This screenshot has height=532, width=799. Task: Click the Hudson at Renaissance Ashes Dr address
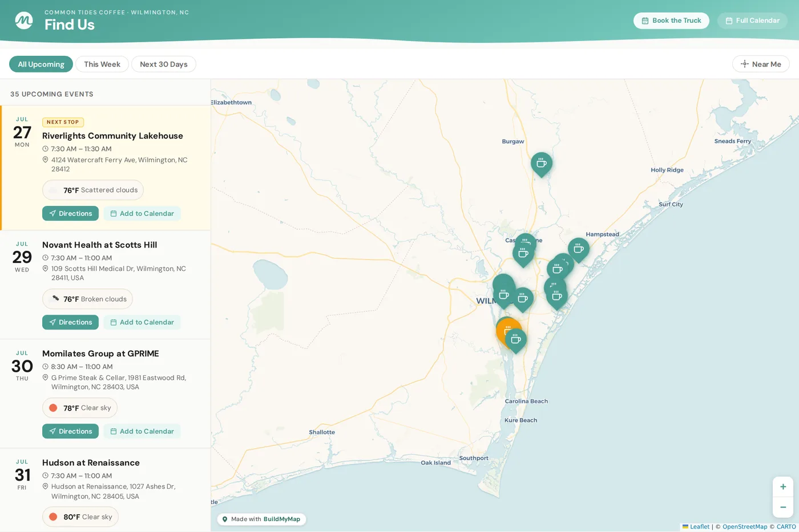point(114,491)
